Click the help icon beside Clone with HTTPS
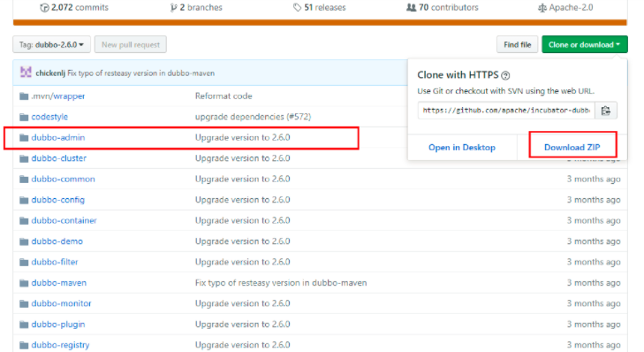 coord(505,75)
